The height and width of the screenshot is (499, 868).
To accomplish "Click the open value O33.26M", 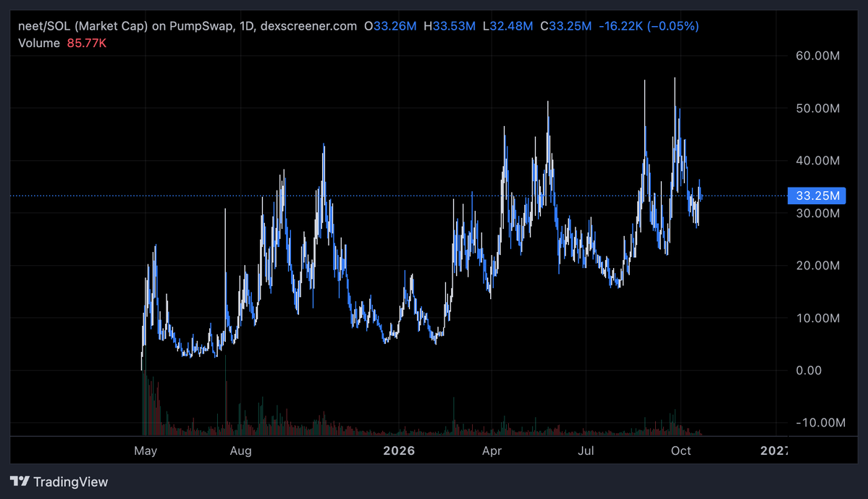I will pos(390,26).
